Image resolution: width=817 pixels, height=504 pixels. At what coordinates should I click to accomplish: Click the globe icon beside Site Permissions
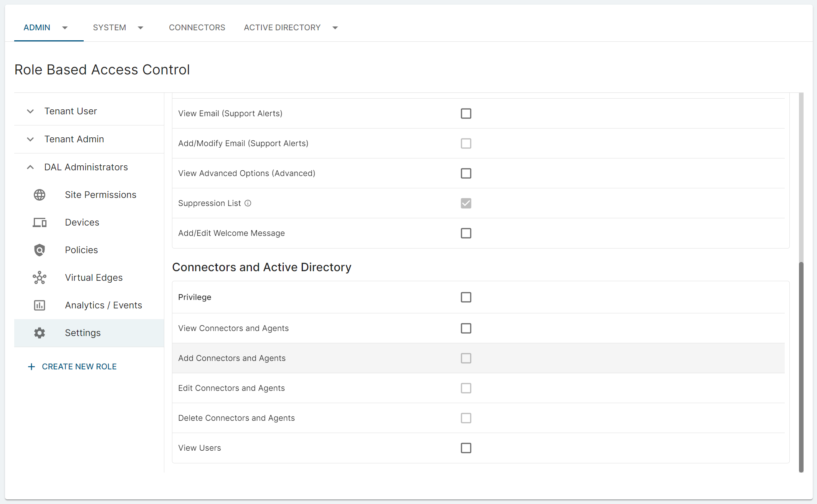[40, 195]
